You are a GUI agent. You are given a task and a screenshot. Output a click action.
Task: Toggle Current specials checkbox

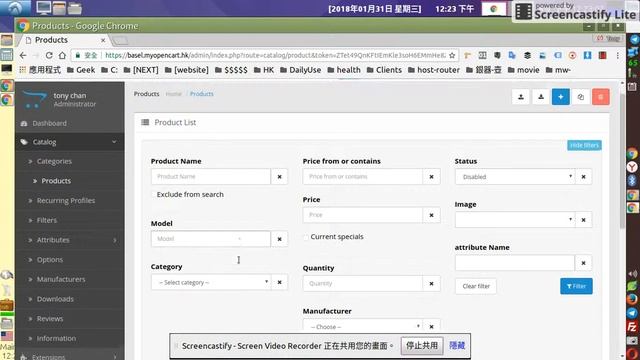coord(306,237)
